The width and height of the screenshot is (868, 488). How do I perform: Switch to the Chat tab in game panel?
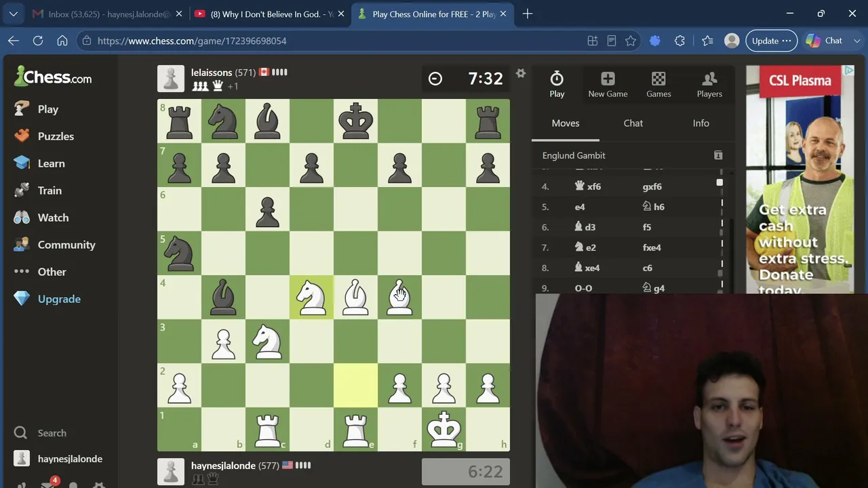tap(633, 123)
